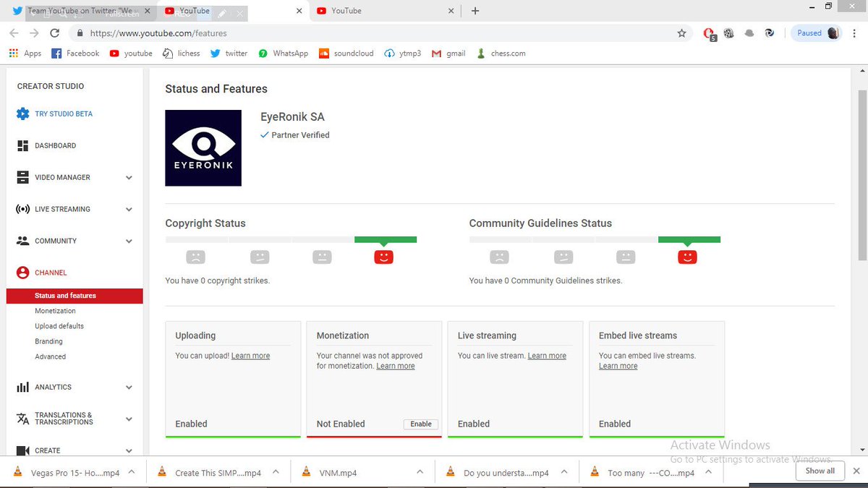Click the Paused profile button
Viewport: 868px width, 488px height.
tap(817, 33)
